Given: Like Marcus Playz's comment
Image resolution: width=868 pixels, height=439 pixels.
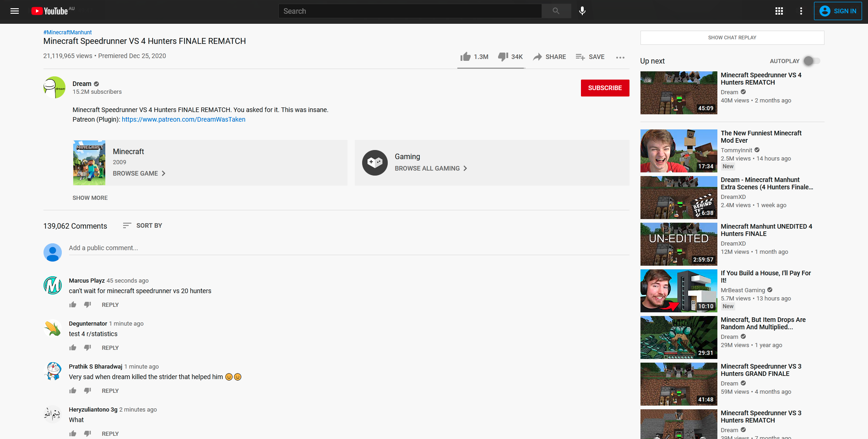Looking at the screenshot, I should [73, 305].
